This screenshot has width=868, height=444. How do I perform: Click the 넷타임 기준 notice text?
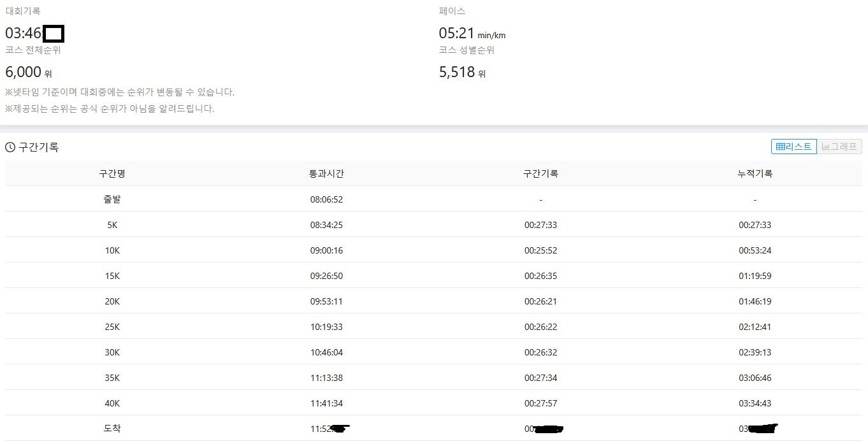(x=120, y=92)
